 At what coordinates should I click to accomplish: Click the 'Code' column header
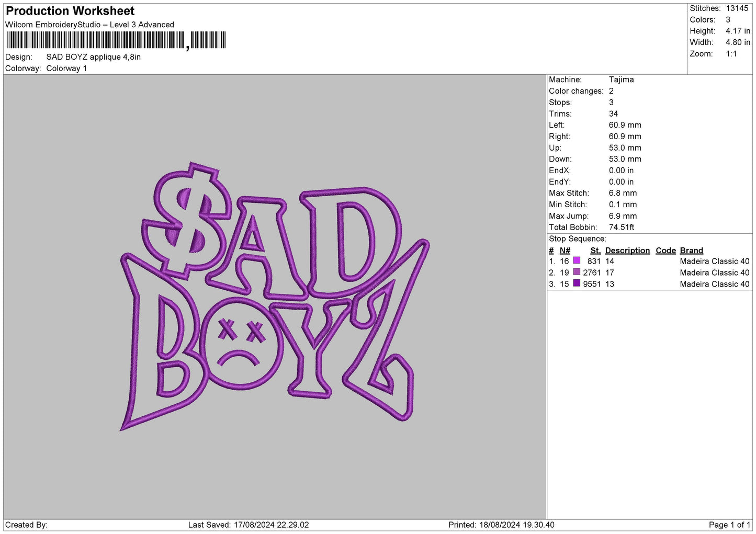pos(665,251)
